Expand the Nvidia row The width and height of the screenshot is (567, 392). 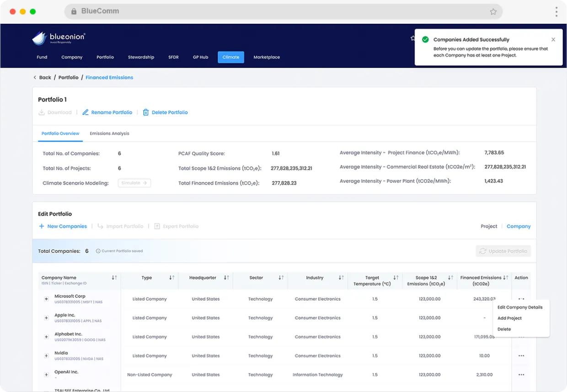(x=46, y=356)
